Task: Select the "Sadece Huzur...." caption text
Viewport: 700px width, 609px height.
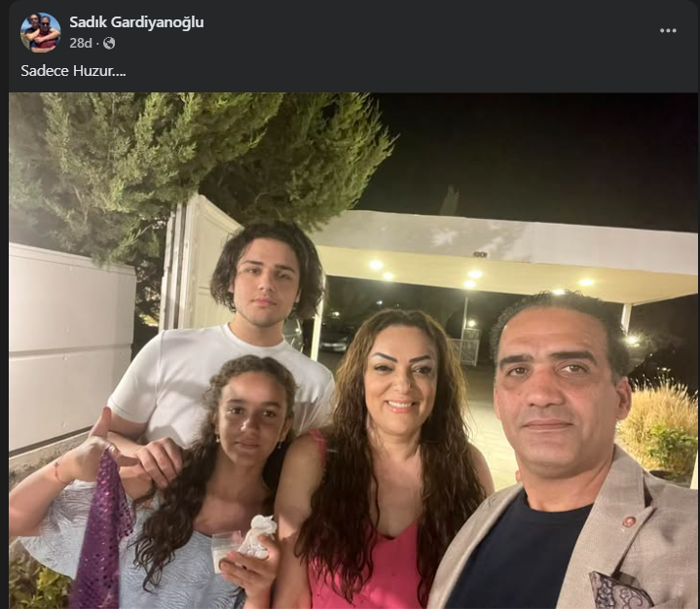Action: [x=73, y=71]
